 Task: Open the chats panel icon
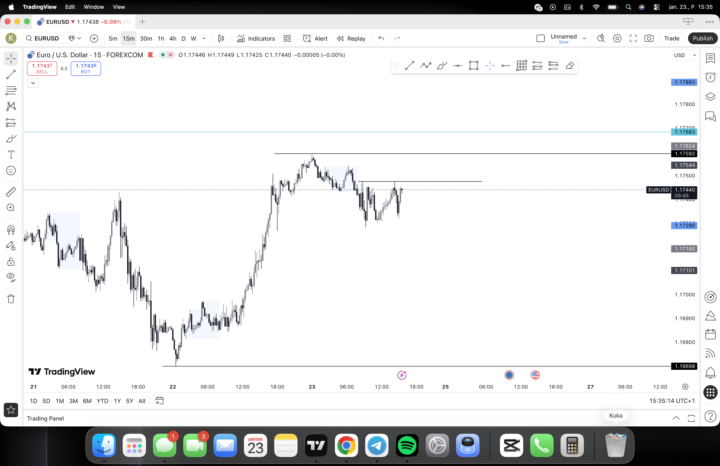pyautogui.click(x=710, y=117)
